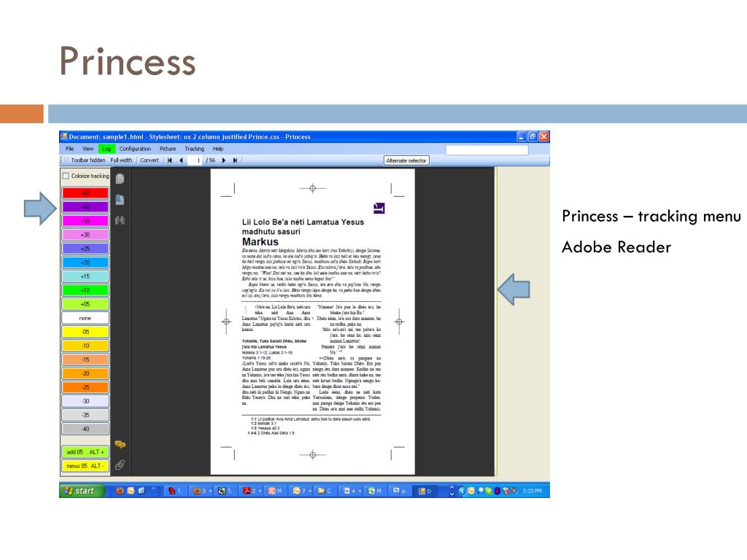Open the Configuration menu
This screenshot has width=747, height=560.
point(135,149)
